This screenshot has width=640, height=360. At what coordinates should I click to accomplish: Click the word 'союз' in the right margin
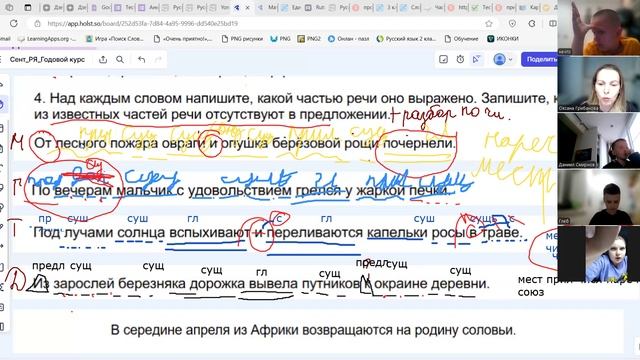click(x=531, y=292)
